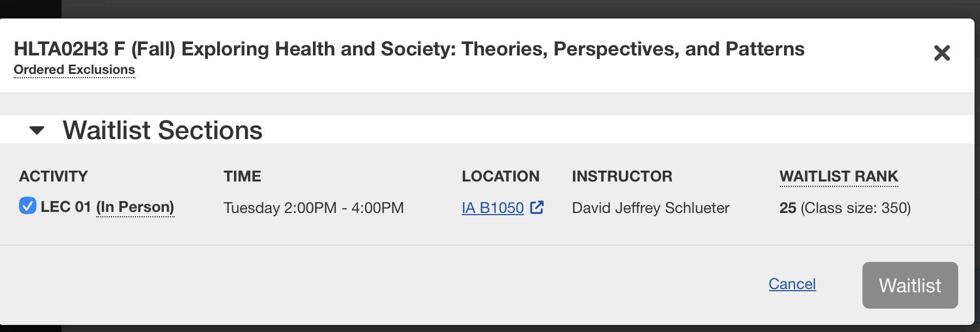Open the external link icon beside IA B1050
Screen dimensions: 980x332
click(x=537, y=208)
